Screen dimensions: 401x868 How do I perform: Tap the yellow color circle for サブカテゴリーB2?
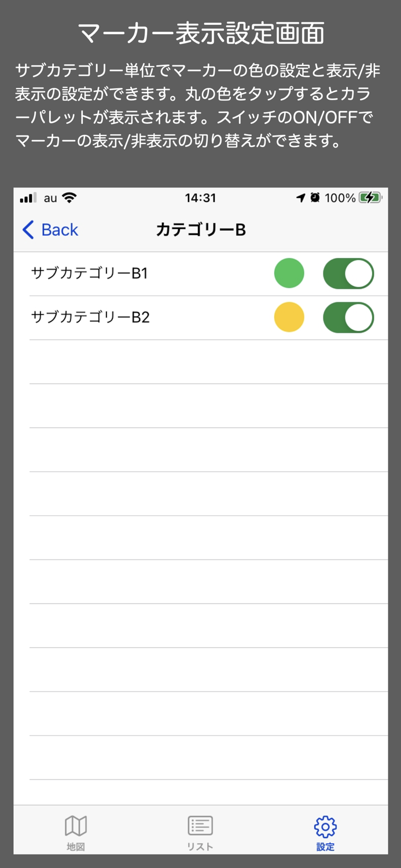click(289, 317)
